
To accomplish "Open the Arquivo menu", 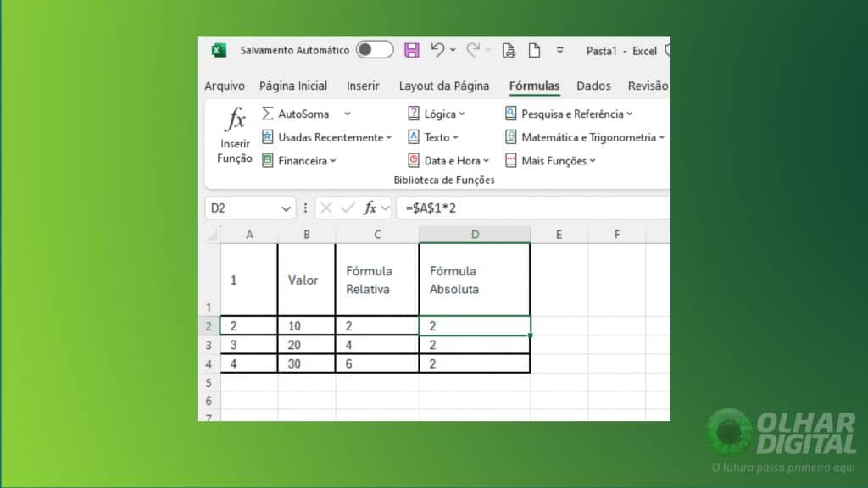I will (x=225, y=86).
